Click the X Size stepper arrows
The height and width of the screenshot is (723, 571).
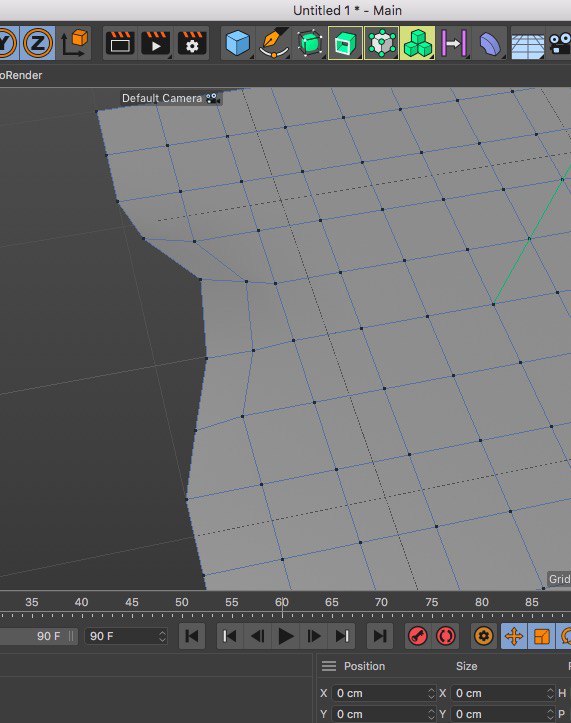[550, 693]
